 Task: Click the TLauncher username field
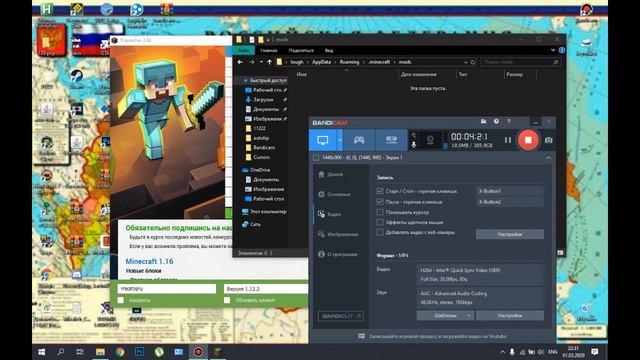(167, 289)
